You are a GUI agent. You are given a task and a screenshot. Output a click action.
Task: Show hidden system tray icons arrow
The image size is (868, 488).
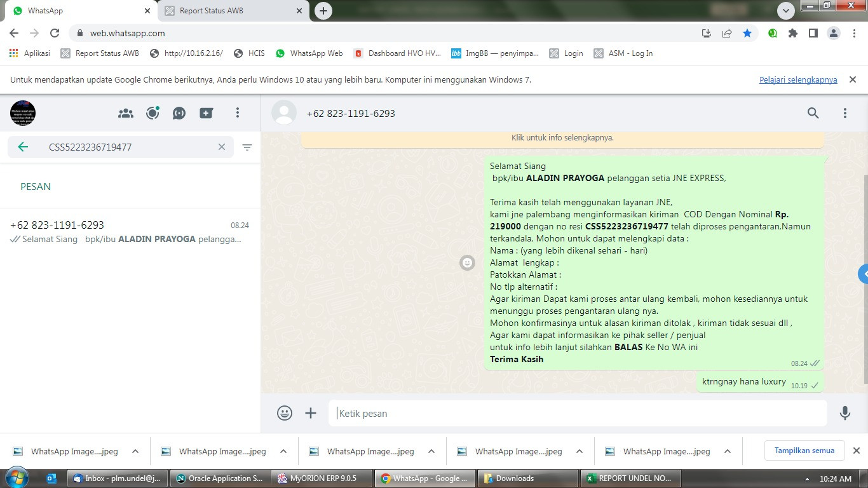(x=807, y=478)
